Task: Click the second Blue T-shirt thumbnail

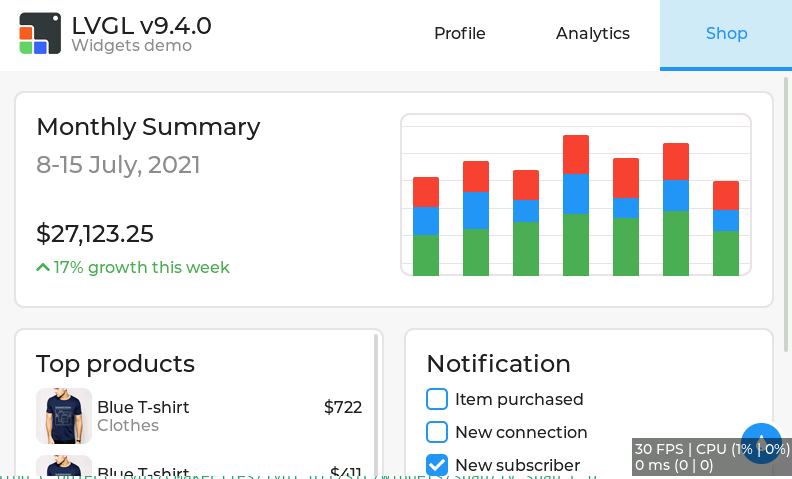Action: [64, 466]
